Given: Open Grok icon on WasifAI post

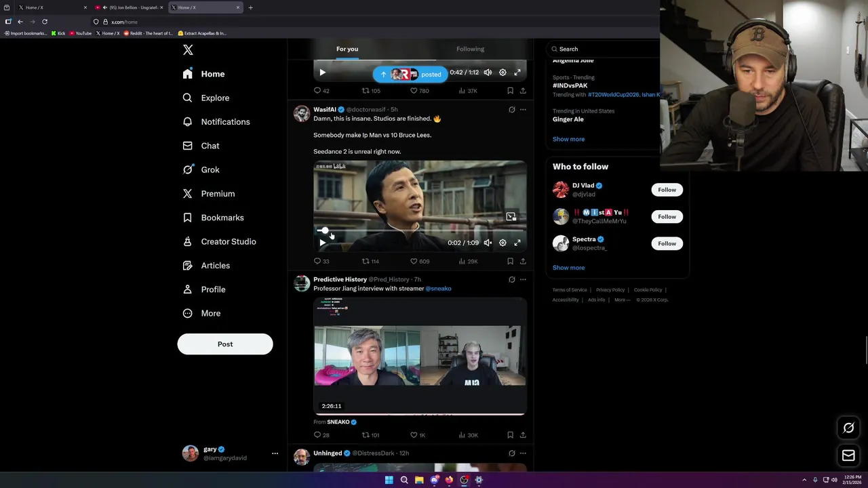Looking at the screenshot, I should click(x=512, y=109).
